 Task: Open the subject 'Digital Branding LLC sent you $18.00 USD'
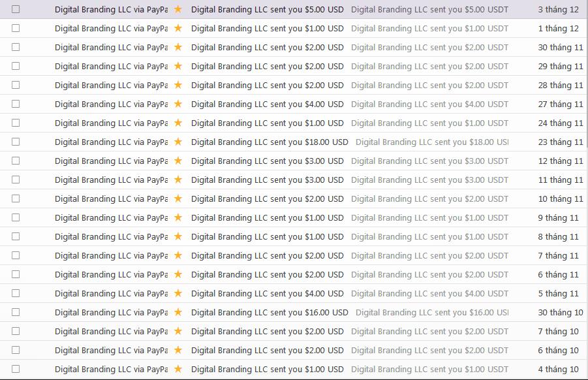270,142
